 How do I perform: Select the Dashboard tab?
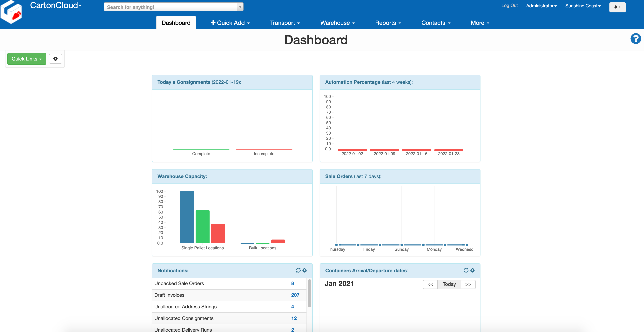click(x=176, y=22)
